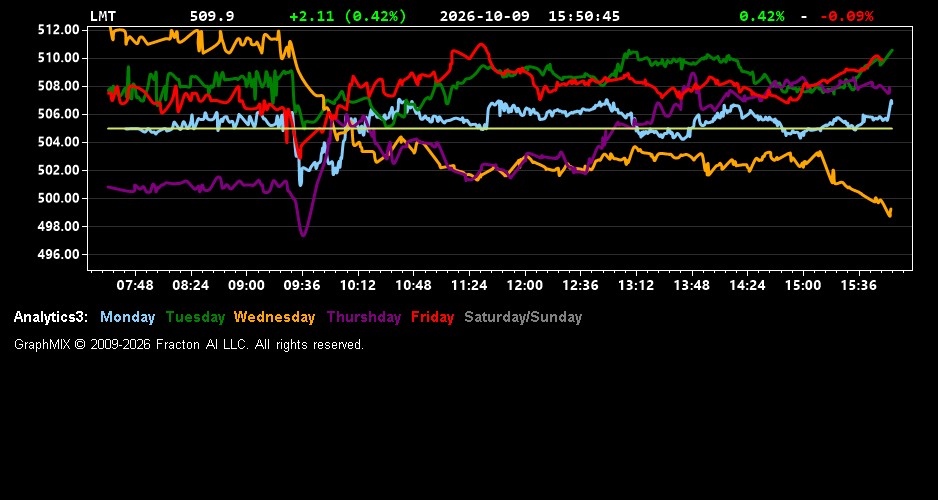The height and width of the screenshot is (500, 938).
Task: Select the 509.9 last price value
Action: click(x=212, y=16)
